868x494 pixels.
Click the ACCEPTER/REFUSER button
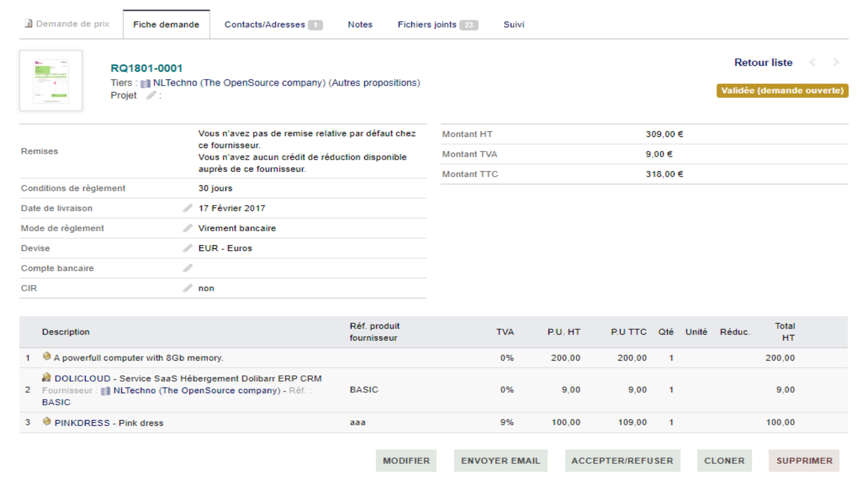pos(623,460)
